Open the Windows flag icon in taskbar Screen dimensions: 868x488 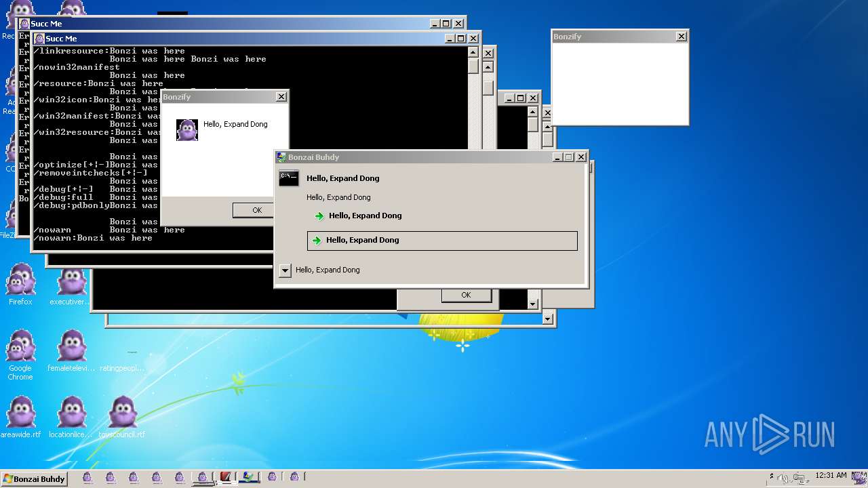click(x=249, y=477)
